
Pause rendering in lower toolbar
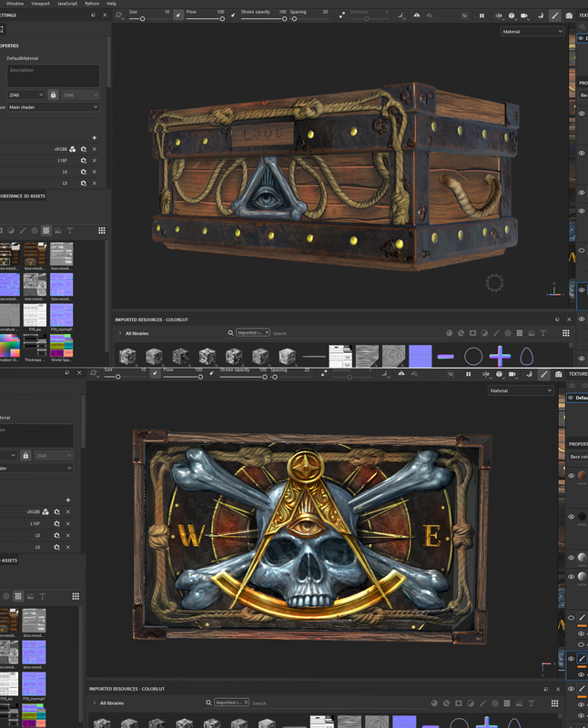[x=468, y=374]
